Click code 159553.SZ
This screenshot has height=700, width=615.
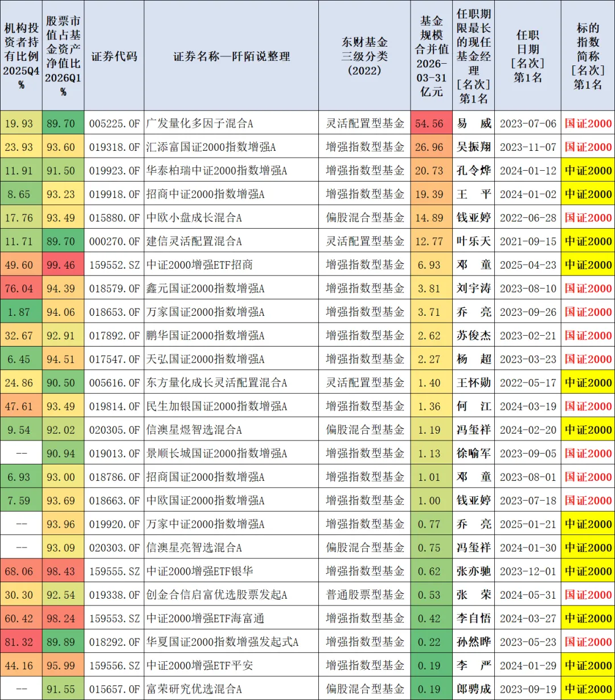(x=114, y=619)
